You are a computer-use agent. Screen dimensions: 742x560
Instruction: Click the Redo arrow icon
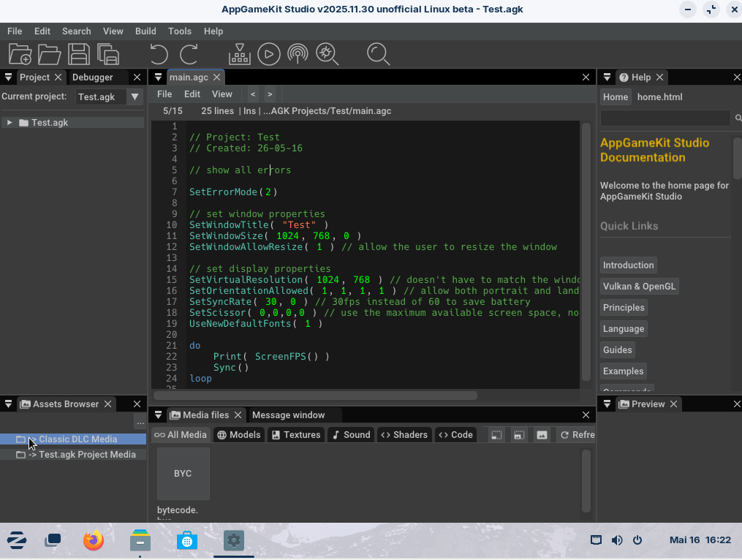pyautogui.click(x=189, y=54)
